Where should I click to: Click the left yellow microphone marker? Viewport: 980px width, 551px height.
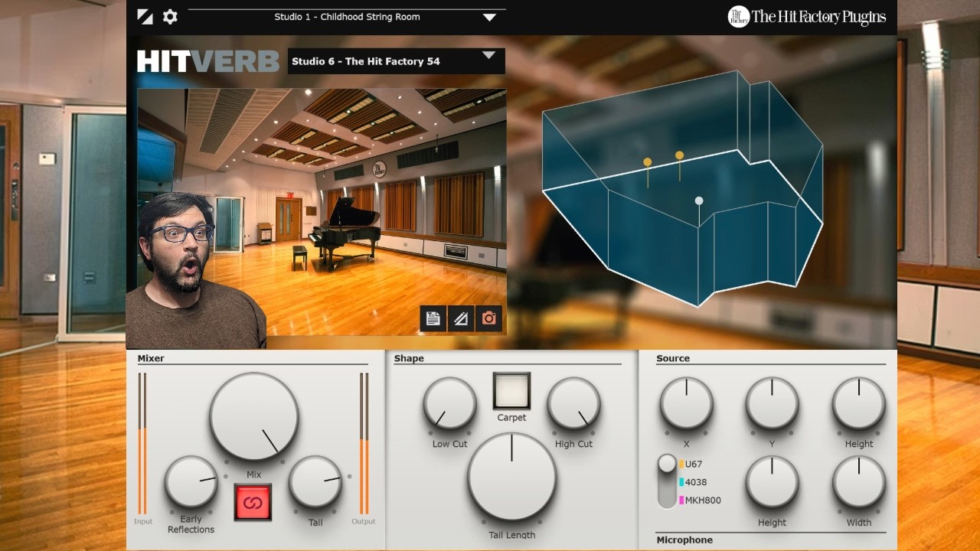pos(647,162)
